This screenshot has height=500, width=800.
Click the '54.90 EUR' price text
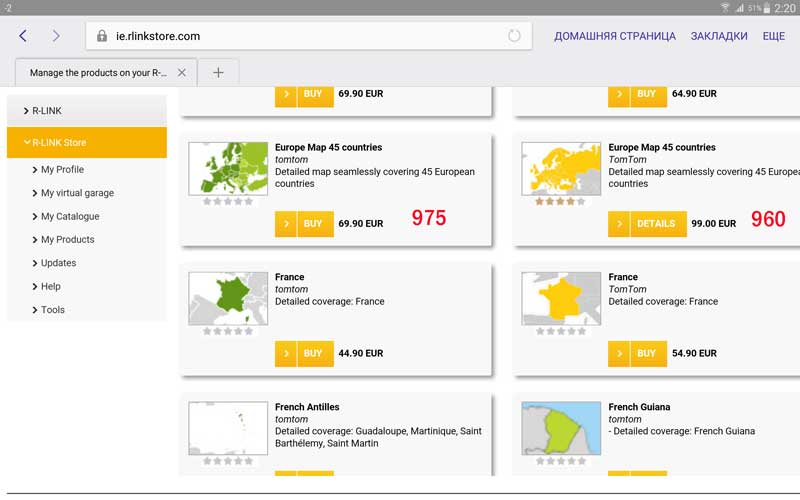(x=694, y=354)
